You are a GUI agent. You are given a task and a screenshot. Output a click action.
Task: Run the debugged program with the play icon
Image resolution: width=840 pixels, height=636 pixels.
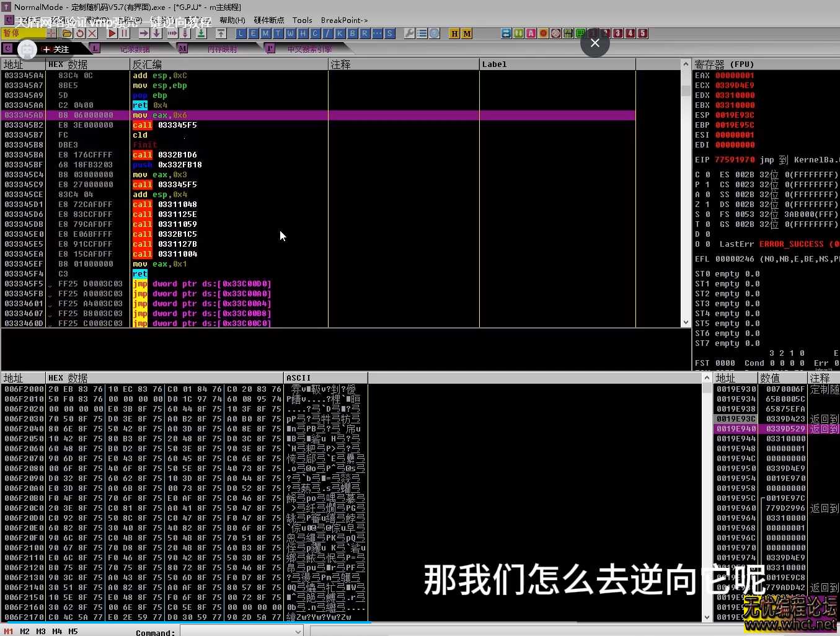pyautogui.click(x=110, y=33)
